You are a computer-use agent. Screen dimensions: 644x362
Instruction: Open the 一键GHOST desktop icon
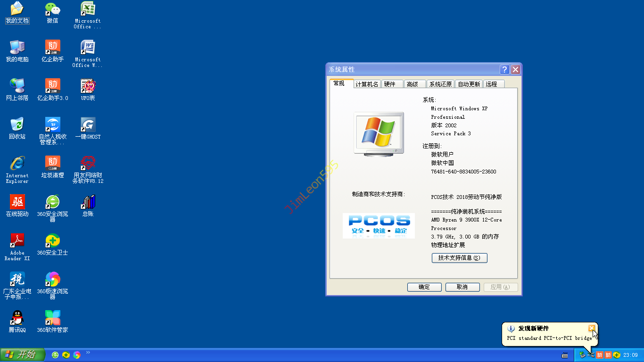click(x=88, y=125)
